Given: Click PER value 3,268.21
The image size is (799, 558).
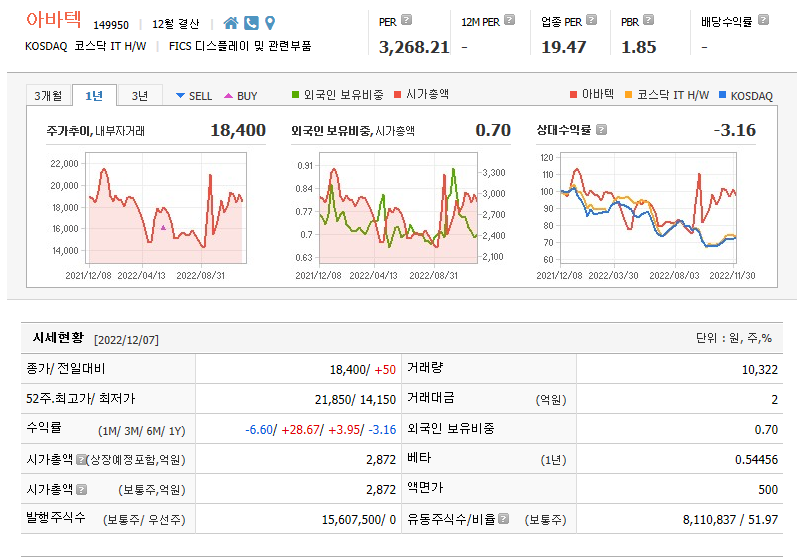Looking at the screenshot, I should pos(414,47).
